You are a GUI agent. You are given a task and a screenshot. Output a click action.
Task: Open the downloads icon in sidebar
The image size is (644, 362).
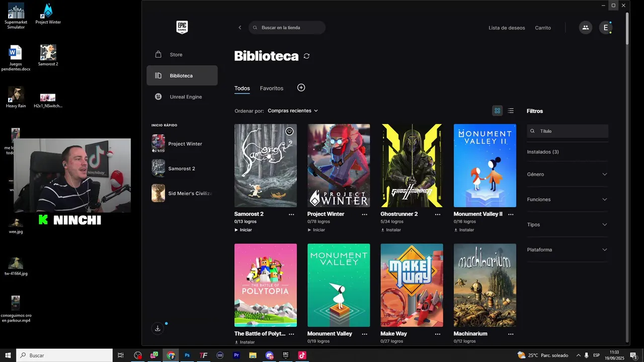coord(157,328)
